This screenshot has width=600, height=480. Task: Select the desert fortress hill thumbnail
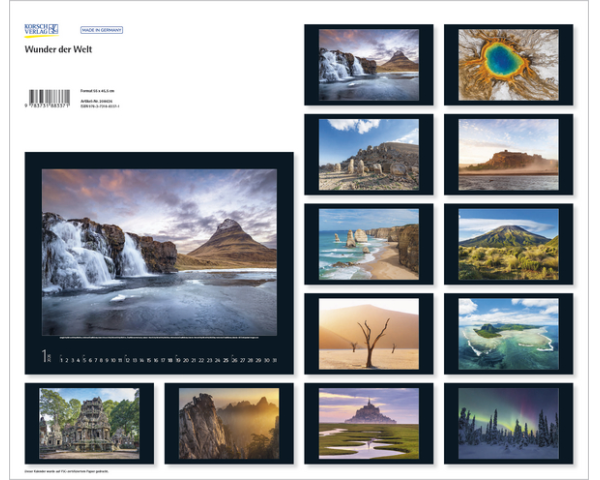pyautogui.click(x=508, y=154)
